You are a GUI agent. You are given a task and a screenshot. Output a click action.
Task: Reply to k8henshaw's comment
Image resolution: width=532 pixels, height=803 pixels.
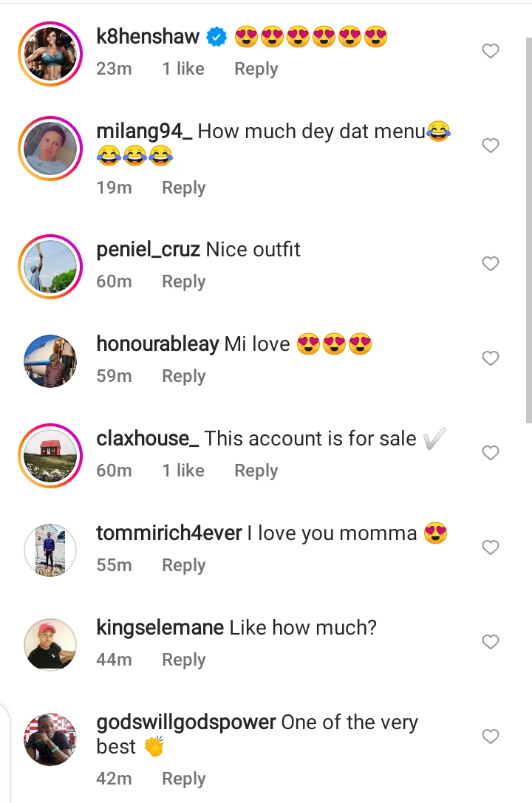256,69
